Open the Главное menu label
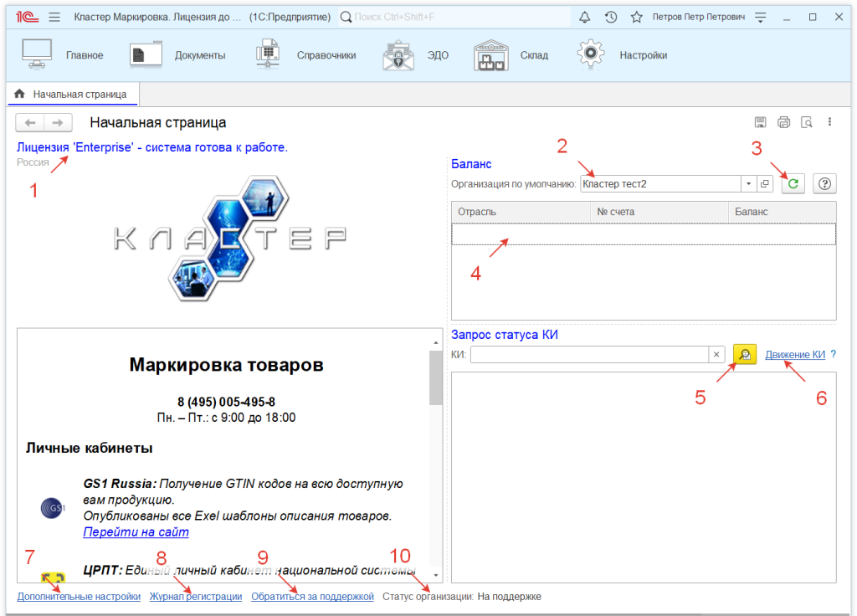This screenshot has width=857, height=616. (x=85, y=55)
